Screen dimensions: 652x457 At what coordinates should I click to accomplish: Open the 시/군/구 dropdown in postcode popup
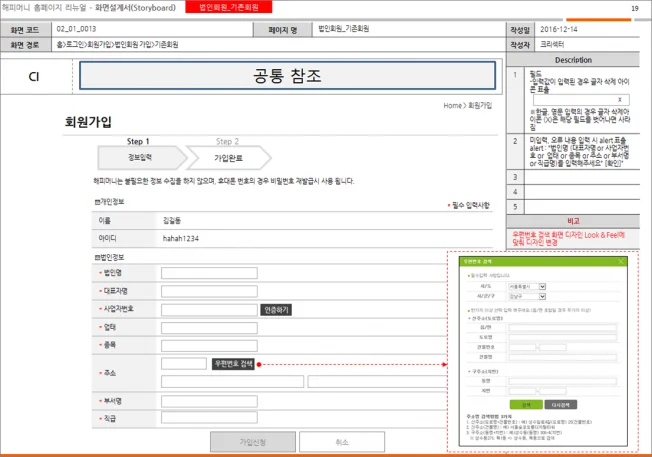point(542,296)
